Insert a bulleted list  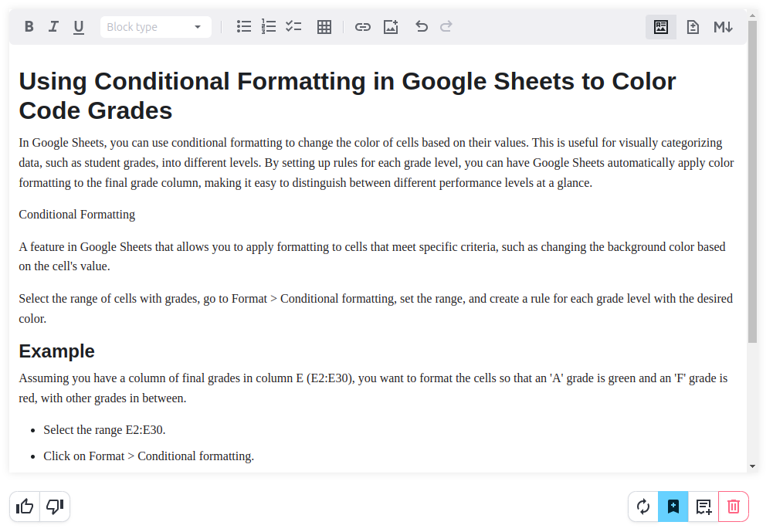243,26
